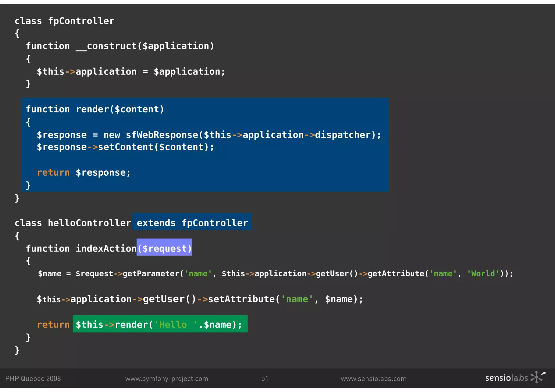Open the www.symfony-project.com link
555x392 pixels.
pyautogui.click(x=167, y=378)
